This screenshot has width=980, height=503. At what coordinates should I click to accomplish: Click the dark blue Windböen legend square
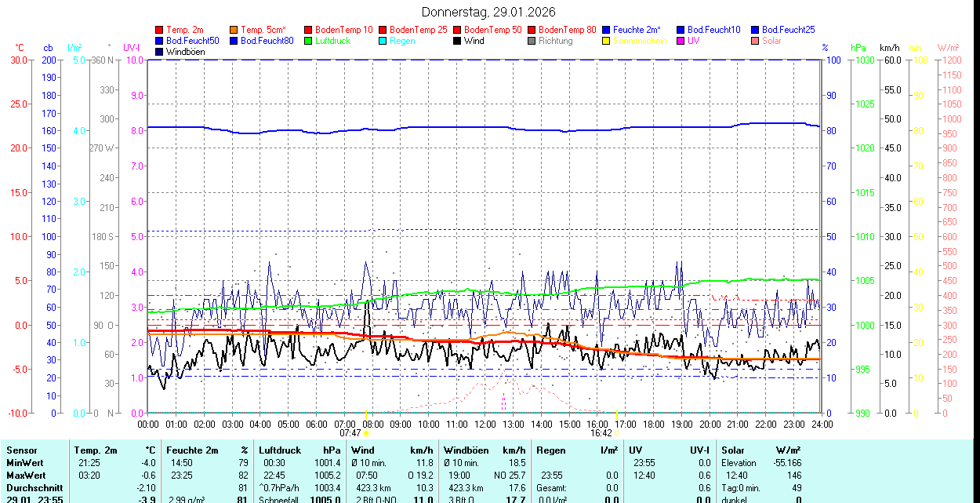click(x=159, y=52)
